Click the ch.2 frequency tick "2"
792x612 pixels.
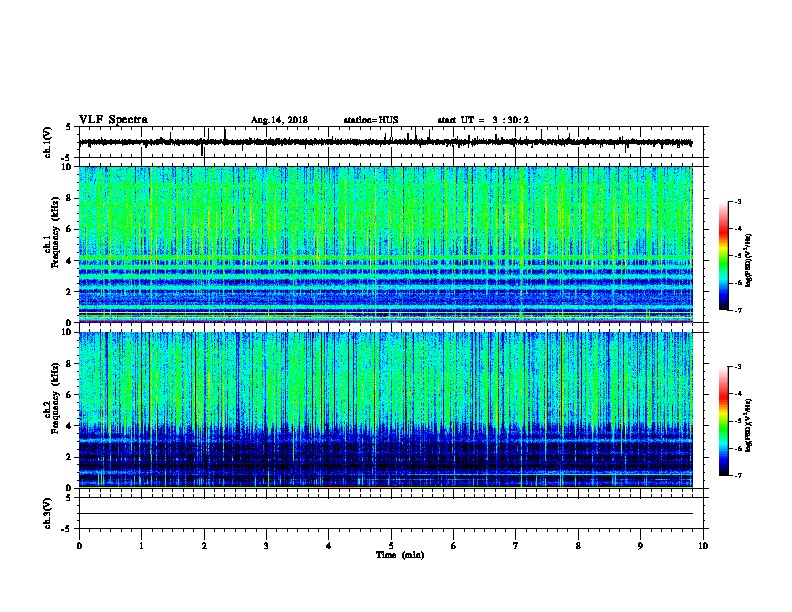coord(69,457)
